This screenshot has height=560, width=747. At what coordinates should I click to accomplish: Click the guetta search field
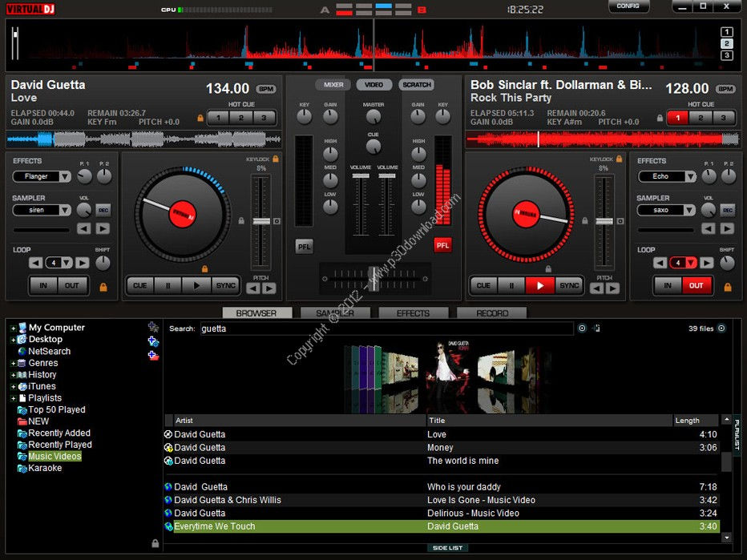pos(386,328)
